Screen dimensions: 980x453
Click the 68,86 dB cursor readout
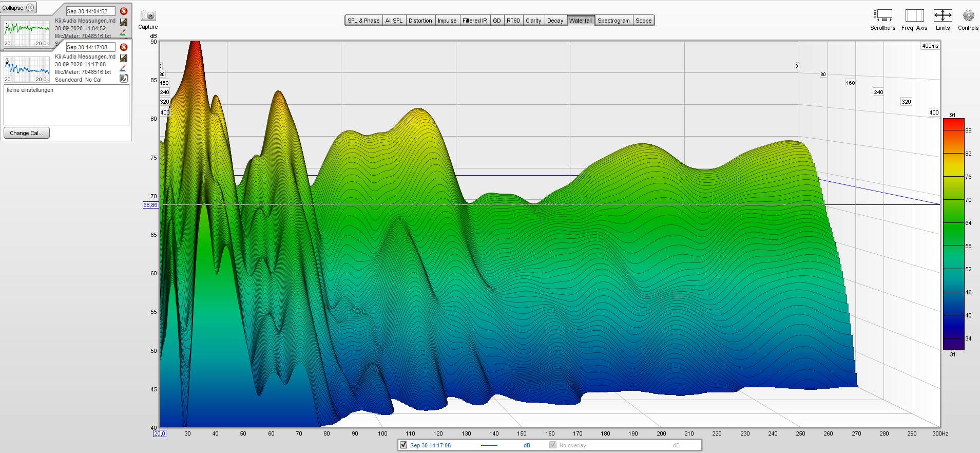click(150, 205)
